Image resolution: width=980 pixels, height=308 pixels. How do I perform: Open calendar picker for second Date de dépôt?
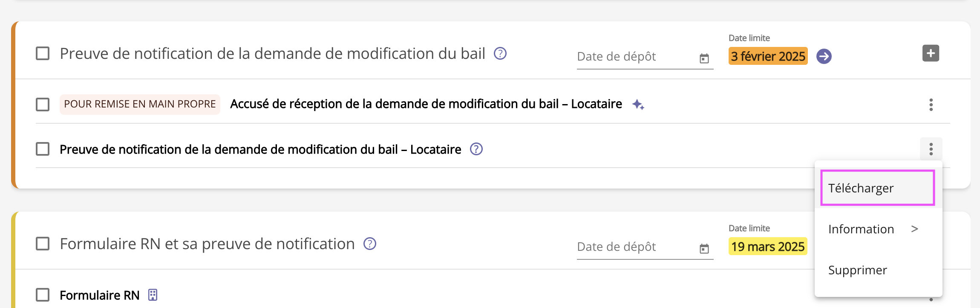pos(704,249)
